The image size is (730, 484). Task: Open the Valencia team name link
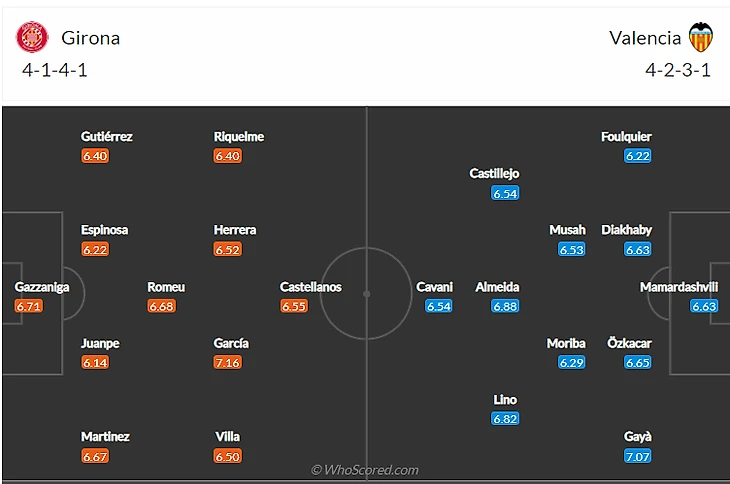click(x=645, y=38)
